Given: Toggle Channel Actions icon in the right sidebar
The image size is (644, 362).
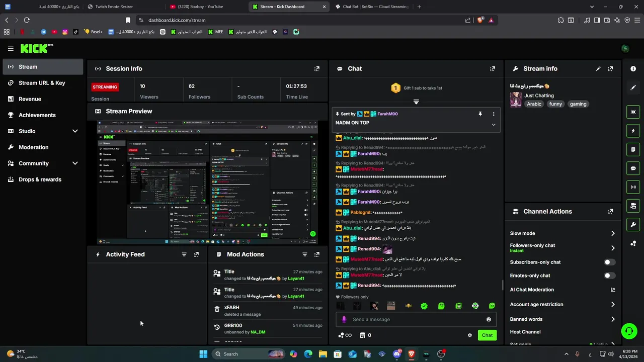Looking at the screenshot, I should pos(633,206).
